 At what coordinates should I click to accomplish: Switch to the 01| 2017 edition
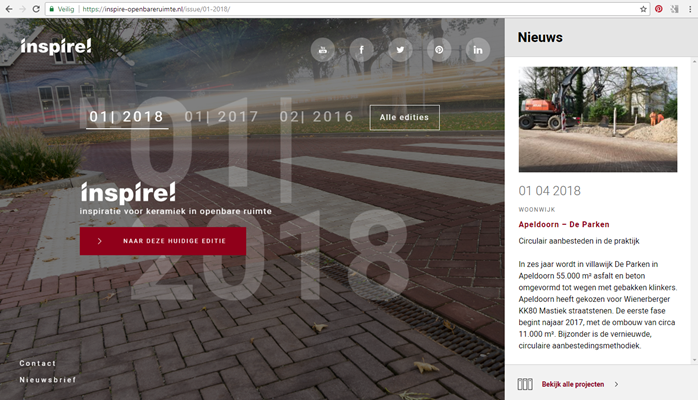point(221,117)
